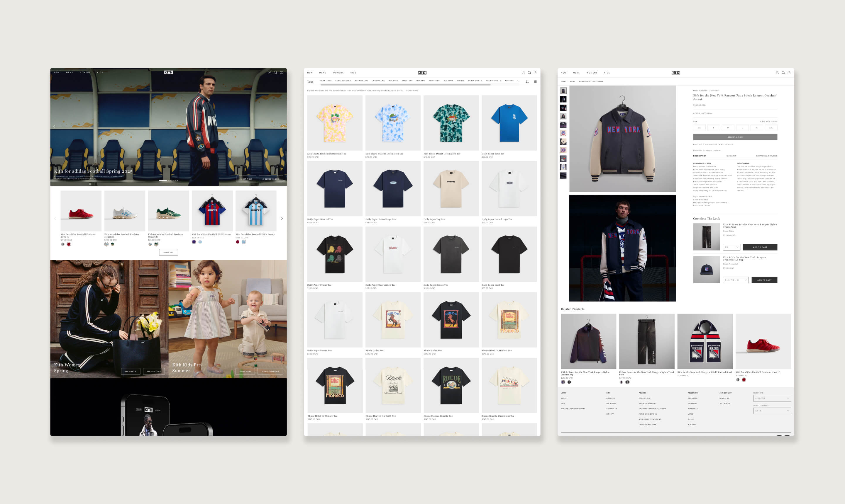The width and height of the screenshot is (845, 504).
Task: Select the M size for the jacket
Action: click(x=728, y=128)
